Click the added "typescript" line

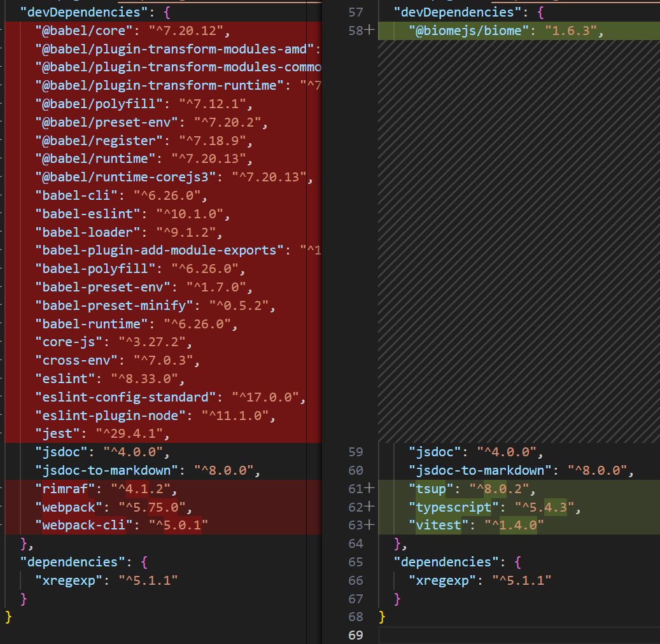(x=495, y=508)
